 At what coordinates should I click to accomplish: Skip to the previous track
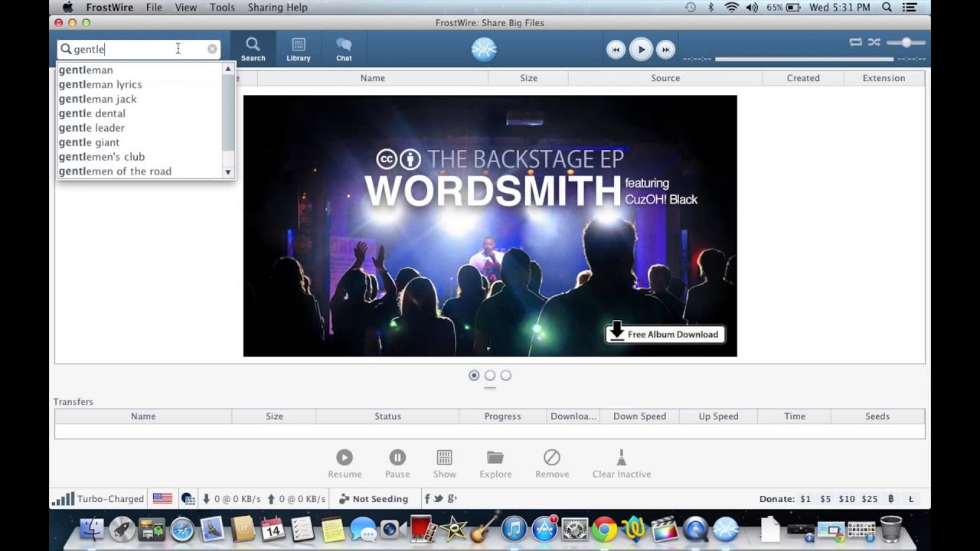[616, 50]
